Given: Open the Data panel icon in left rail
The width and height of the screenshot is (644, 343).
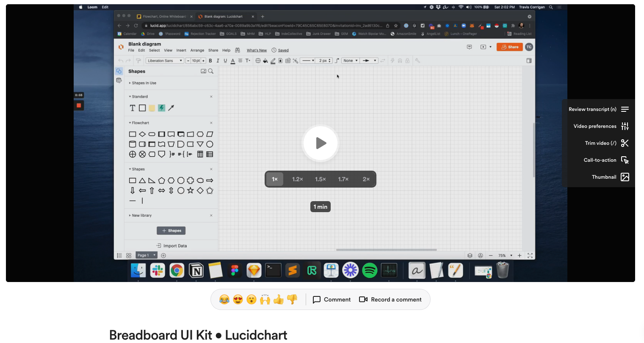Looking at the screenshot, I should coord(119,80).
